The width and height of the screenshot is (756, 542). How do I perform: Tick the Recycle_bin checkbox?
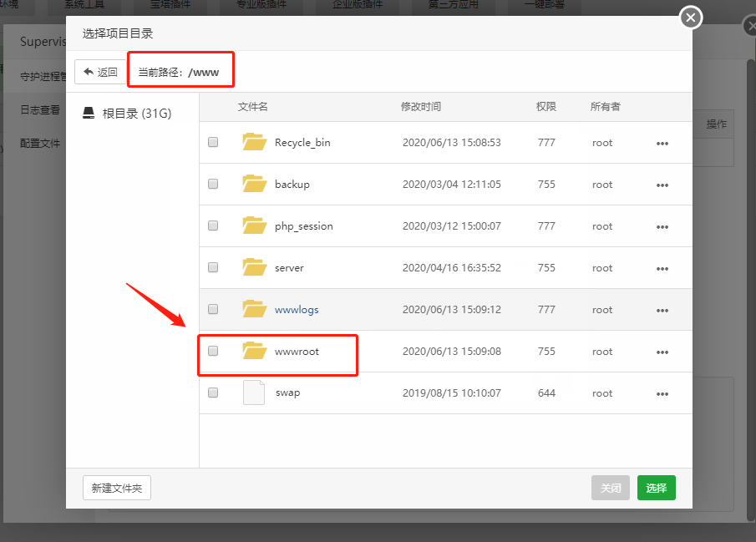(x=213, y=142)
